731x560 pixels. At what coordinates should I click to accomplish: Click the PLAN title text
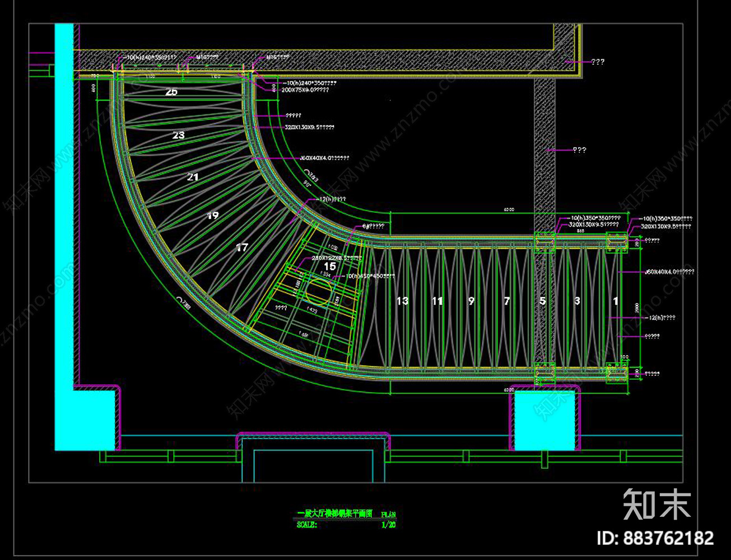[388, 514]
